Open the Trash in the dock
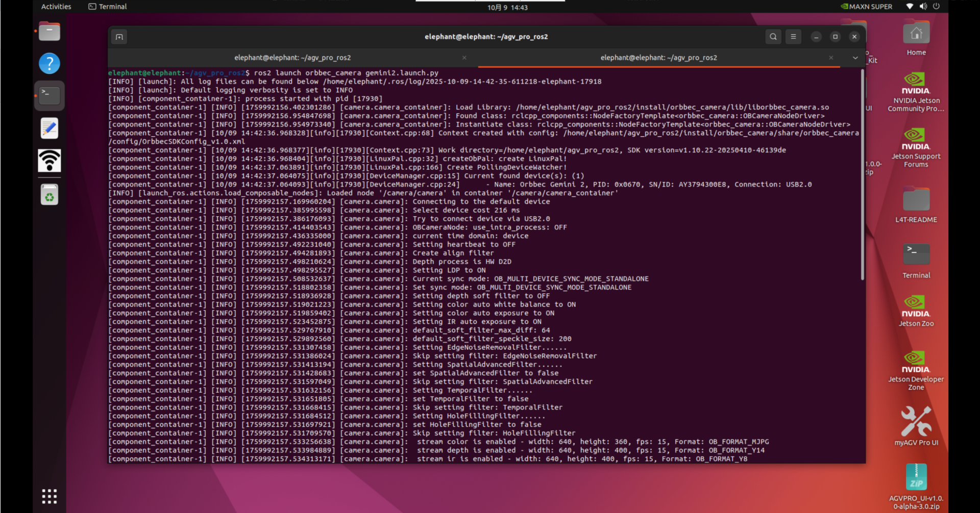Screen dimensions: 980x513 [x=50, y=195]
